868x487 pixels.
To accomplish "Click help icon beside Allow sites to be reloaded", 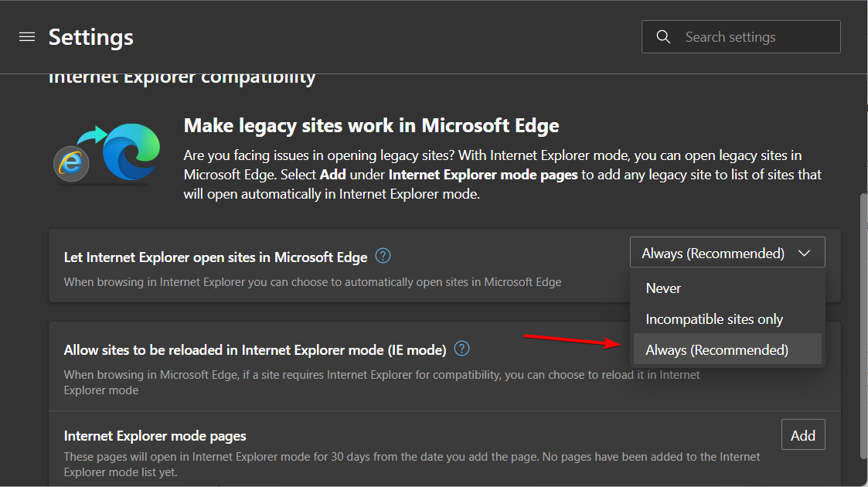I will point(461,349).
